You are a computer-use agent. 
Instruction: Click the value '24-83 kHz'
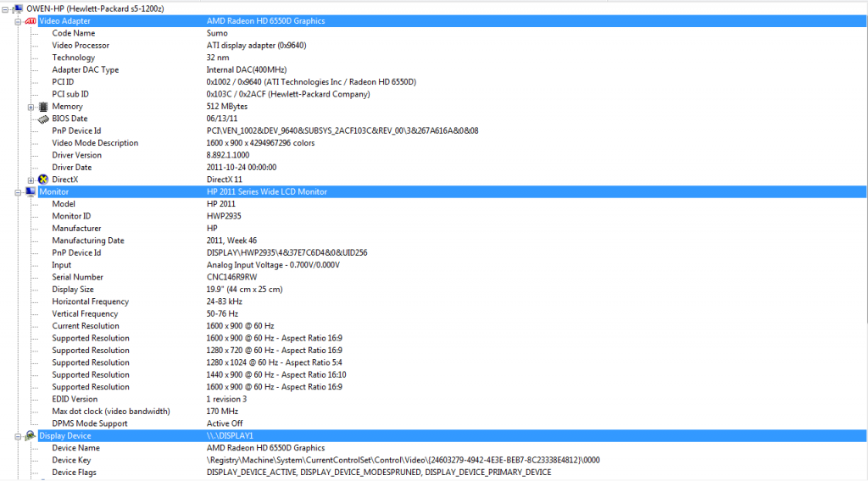point(224,301)
